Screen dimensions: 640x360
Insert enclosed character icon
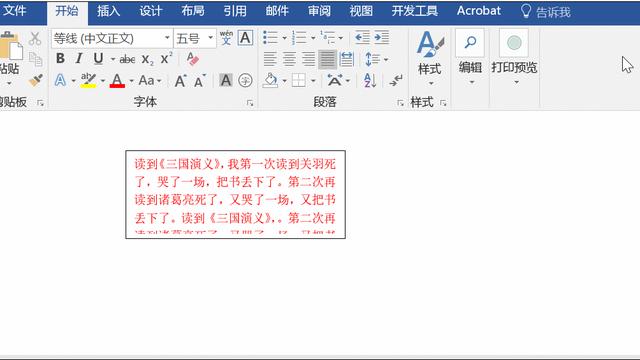245,80
